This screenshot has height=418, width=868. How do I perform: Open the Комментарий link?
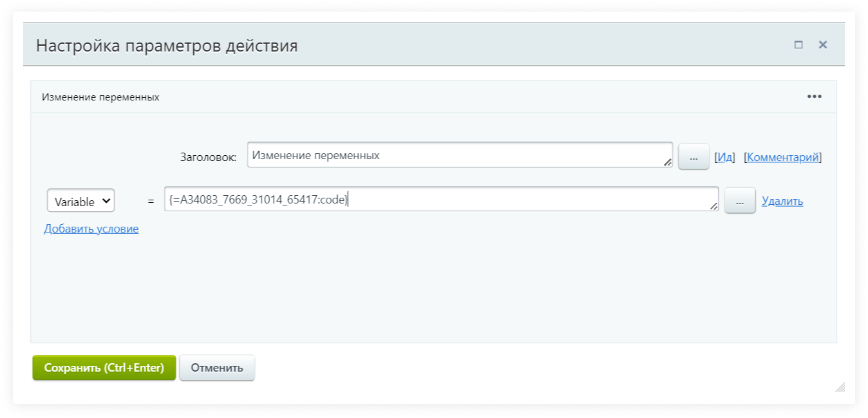pyautogui.click(x=782, y=157)
